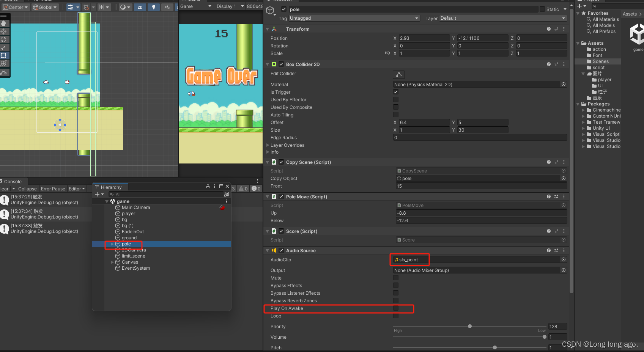Select the Rect tool
The height and width of the screenshot is (352, 644).
coord(4,55)
